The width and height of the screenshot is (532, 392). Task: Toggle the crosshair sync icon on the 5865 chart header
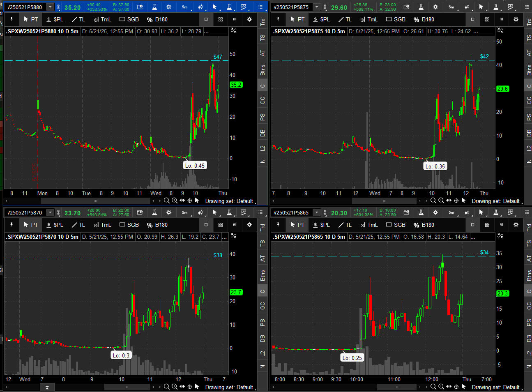click(x=500, y=236)
